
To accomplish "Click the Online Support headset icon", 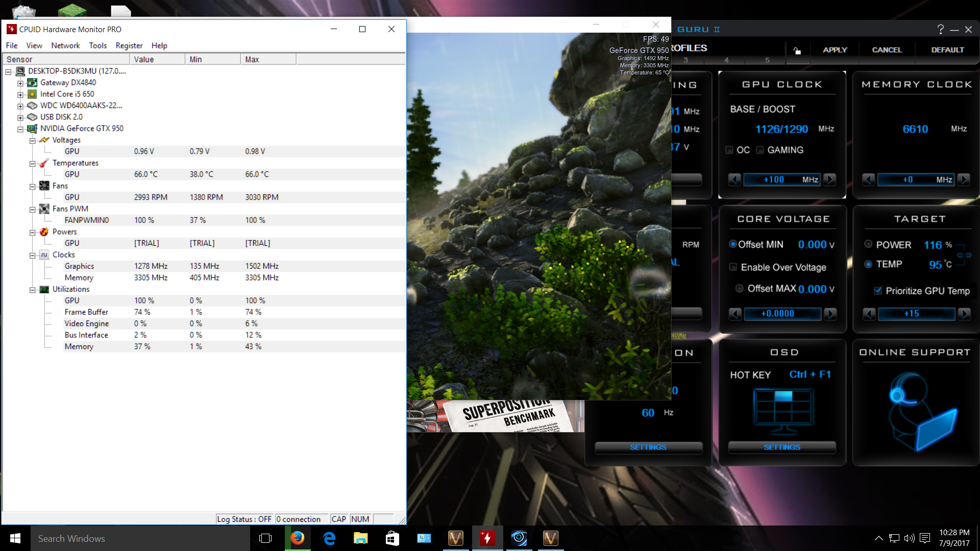I will pyautogui.click(x=923, y=411).
